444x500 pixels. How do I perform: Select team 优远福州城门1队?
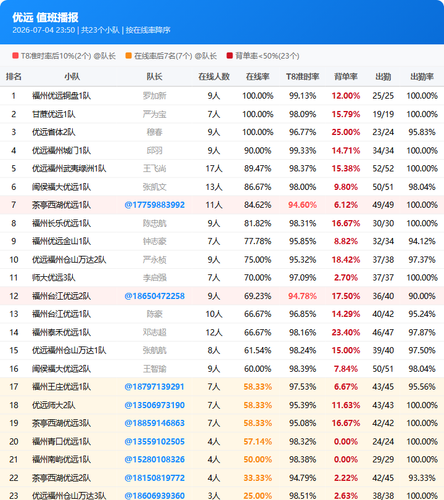[61, 151]
